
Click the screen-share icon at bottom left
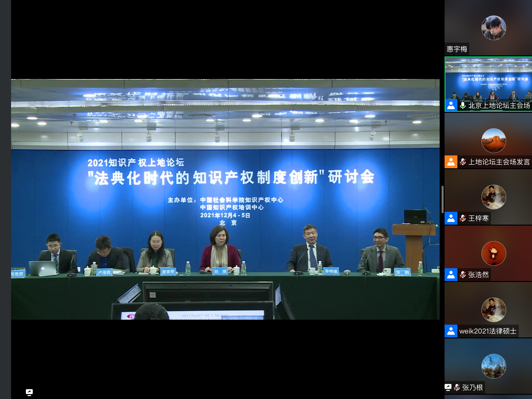[29, 392]
